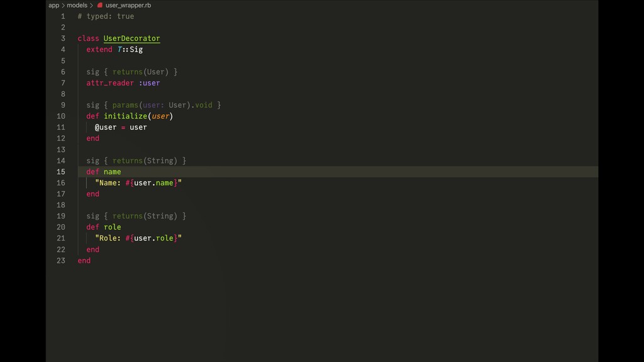Image resolution: width=644 pixels, height=362 pixels.
Task: Click 'returns(String)' on line 14
Action: point(145,161)
